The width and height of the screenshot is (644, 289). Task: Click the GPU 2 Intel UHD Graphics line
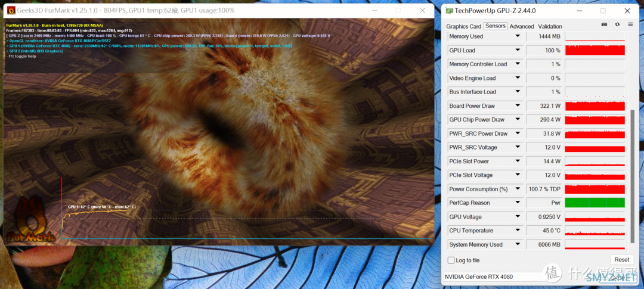pyautogui.click(x=35, y=51)
